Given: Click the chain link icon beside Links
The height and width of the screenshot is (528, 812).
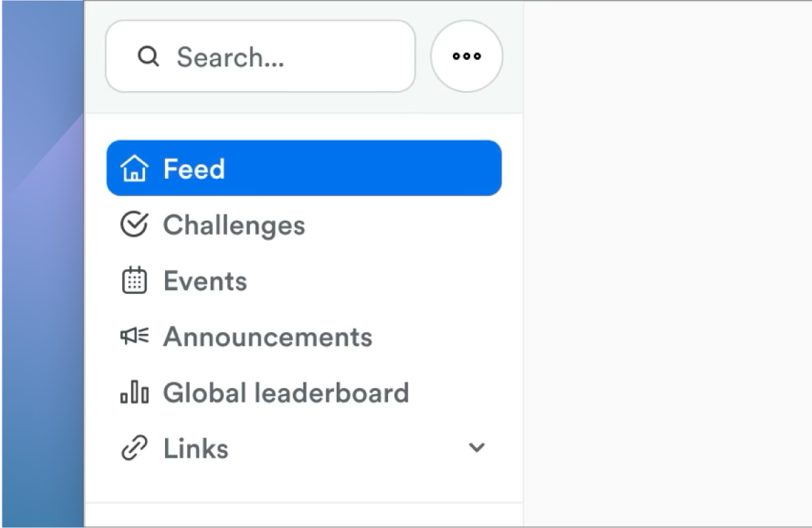Looking at the screenshot, I should coord(134,449).
